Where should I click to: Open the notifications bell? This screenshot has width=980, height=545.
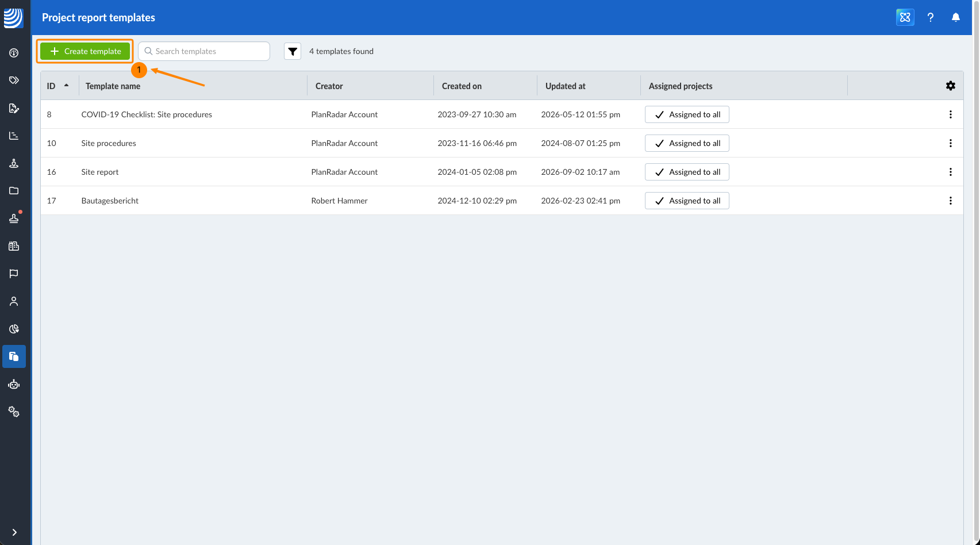[956, 17]
